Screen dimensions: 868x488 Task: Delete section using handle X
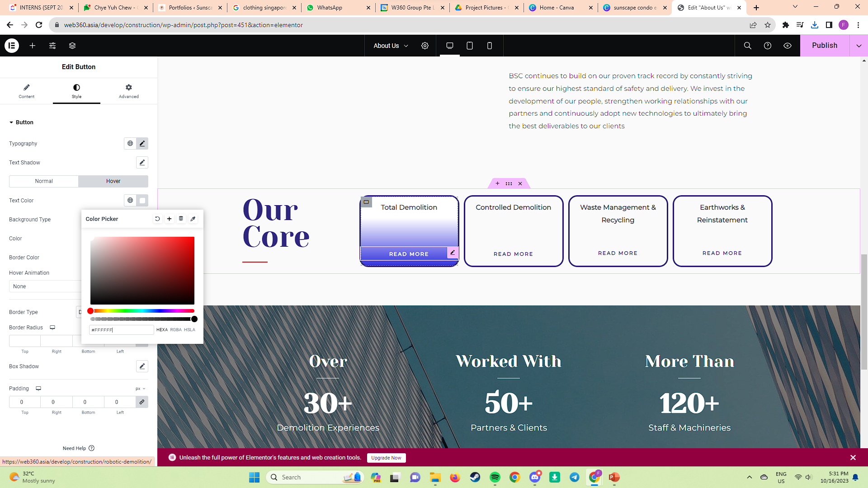[520, 183]
